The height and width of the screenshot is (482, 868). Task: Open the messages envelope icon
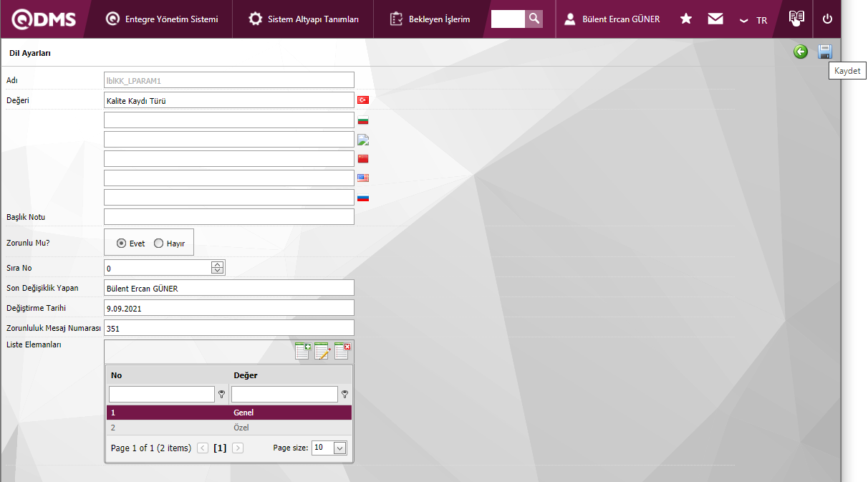[x=715, y=19]
